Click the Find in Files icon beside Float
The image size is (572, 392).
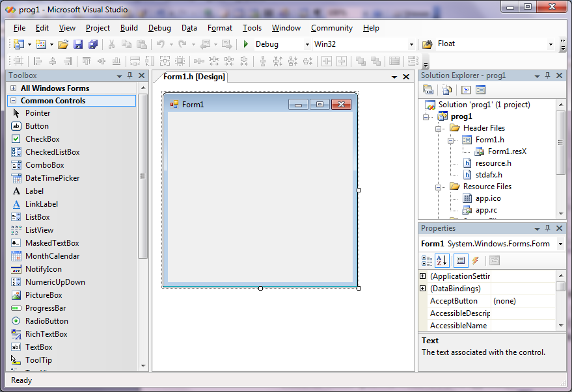pyautogui.click(x=427, y=44)
